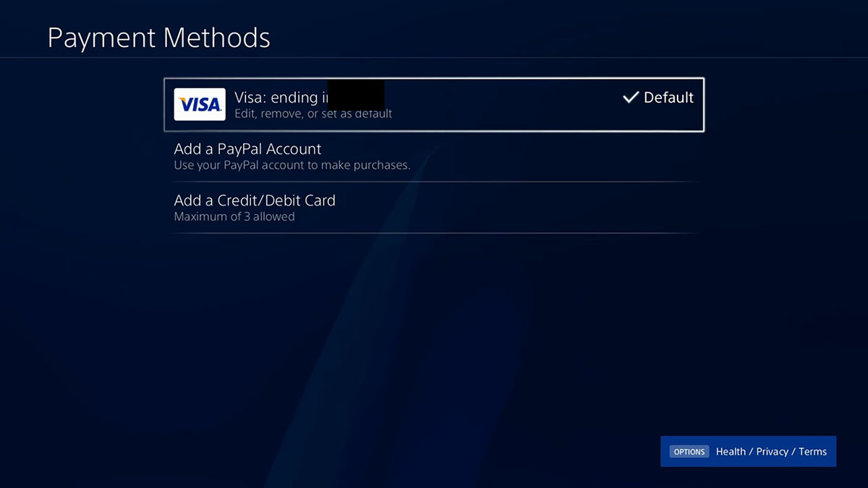The image size is (868, 488).
Task: Click the blue footer options bar
Action: pos(748,451)
